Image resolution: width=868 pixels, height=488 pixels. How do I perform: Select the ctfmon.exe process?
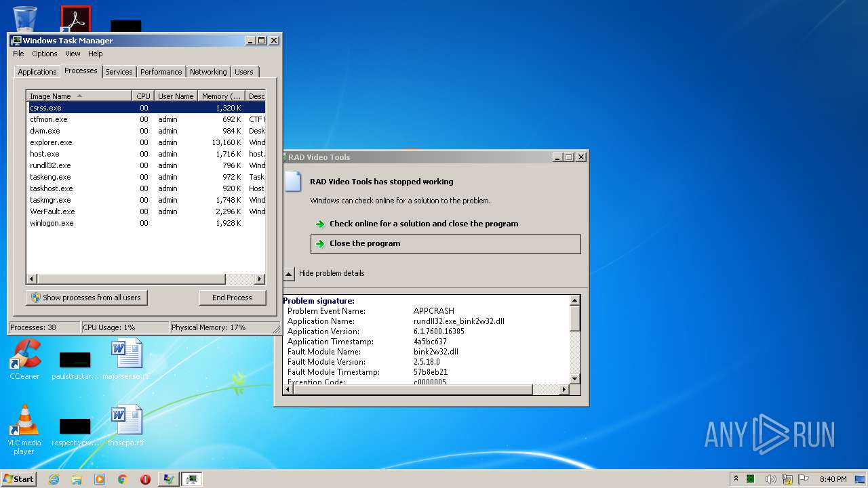click(x=146, y=119)
